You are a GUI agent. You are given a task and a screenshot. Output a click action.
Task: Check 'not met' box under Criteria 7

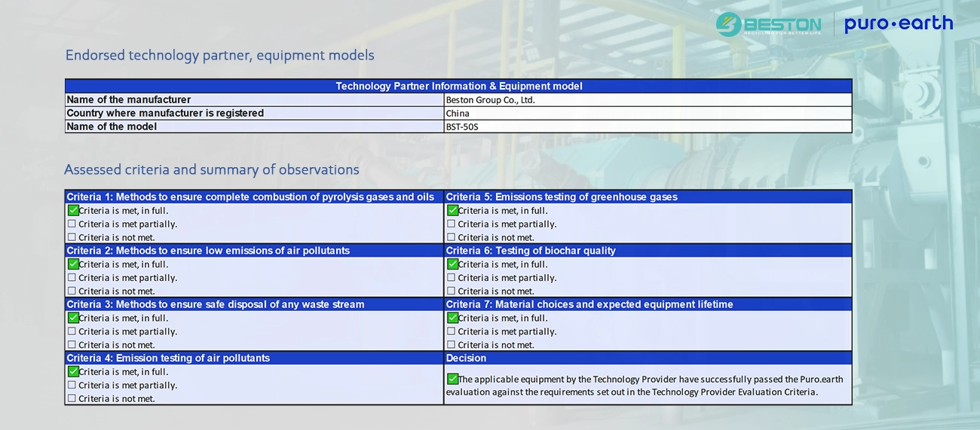point(452,345)
